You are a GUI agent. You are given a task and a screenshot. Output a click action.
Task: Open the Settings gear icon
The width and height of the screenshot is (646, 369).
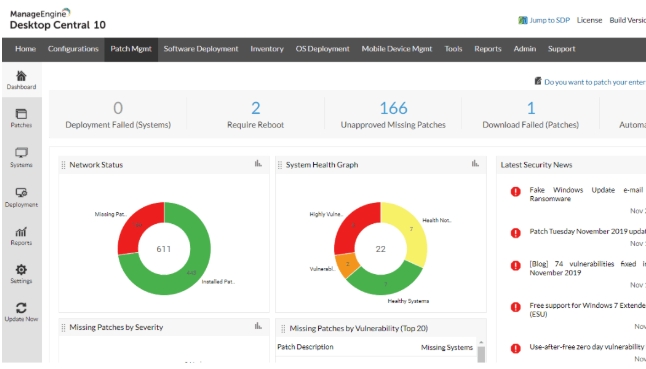(21, 270)
